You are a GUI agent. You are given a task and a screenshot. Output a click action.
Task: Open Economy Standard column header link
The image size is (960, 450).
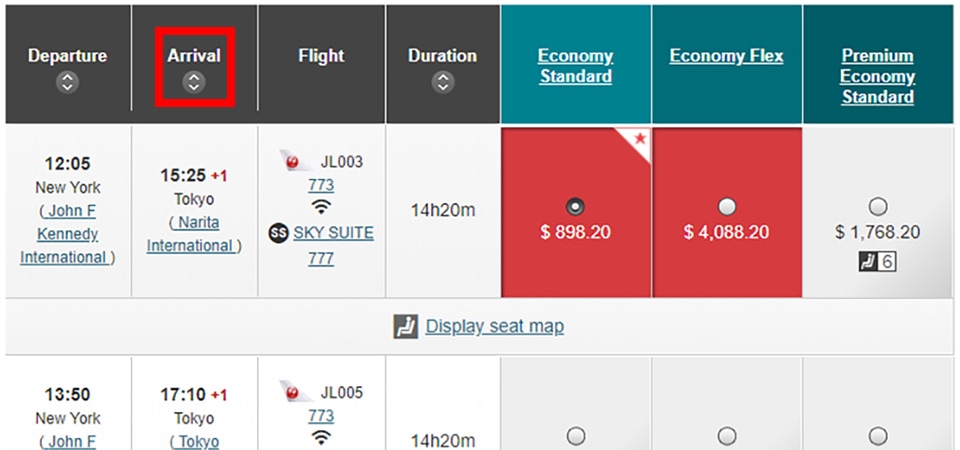pyautogui.click(x=576, y=66)
